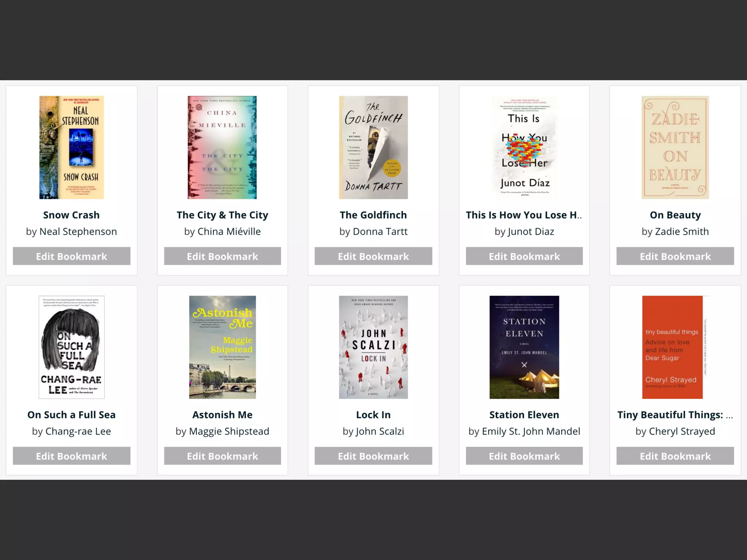Select The Goldfinch cover image
Image resolution: width=747 pixels, height=560 pixels.
[373, 147]
